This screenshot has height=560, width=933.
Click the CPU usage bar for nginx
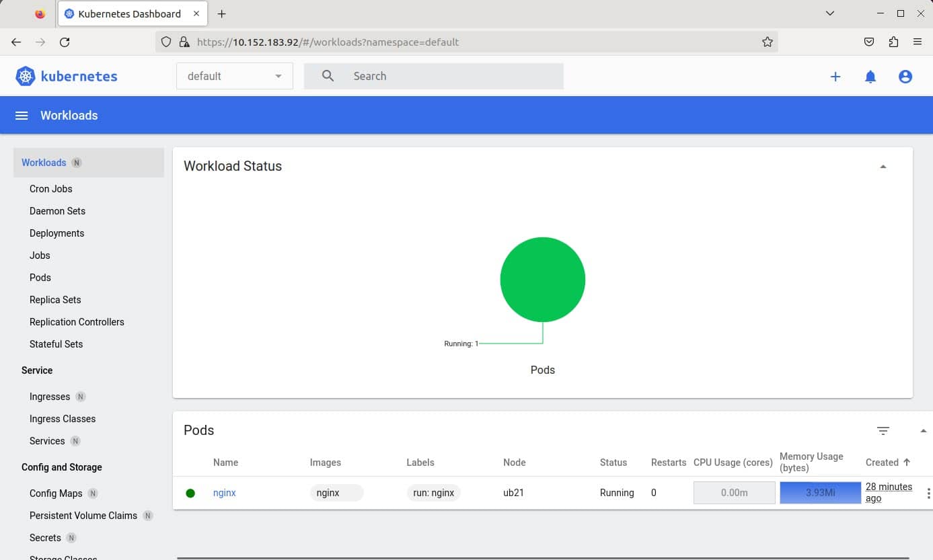click(x=735, y=493)
